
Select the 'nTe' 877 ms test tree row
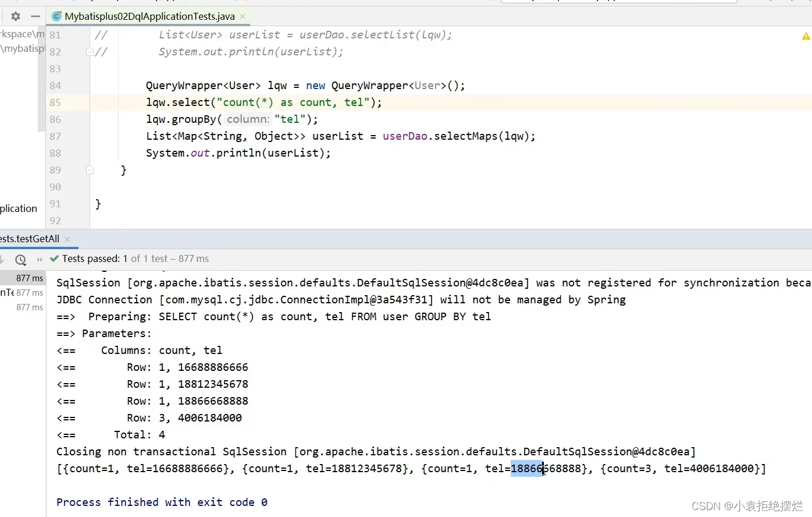pos(23,293)
